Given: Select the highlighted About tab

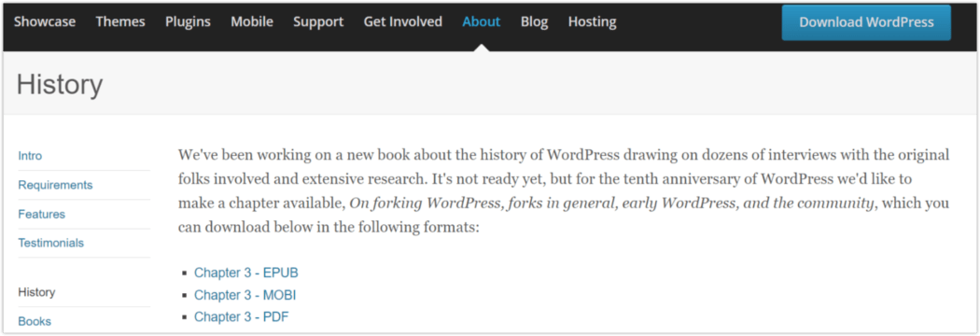Looking at the screenshot, I should pyautogui.click(x=482, y=21).
